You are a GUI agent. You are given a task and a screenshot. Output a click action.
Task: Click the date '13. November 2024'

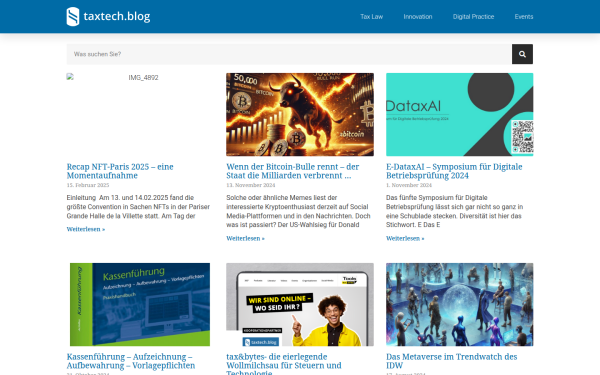pos(251,185)
